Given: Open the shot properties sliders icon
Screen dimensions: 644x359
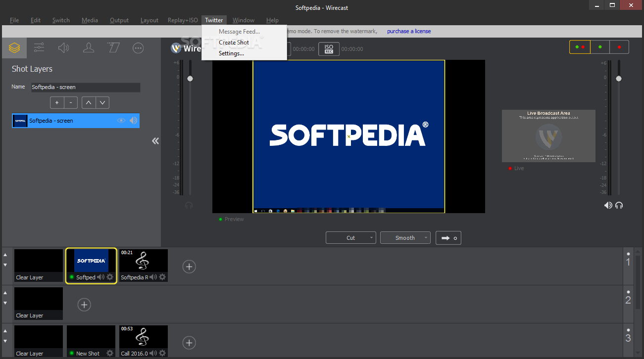Looking at the screenshot, I should pyautogui.click(x=39, y=48).
